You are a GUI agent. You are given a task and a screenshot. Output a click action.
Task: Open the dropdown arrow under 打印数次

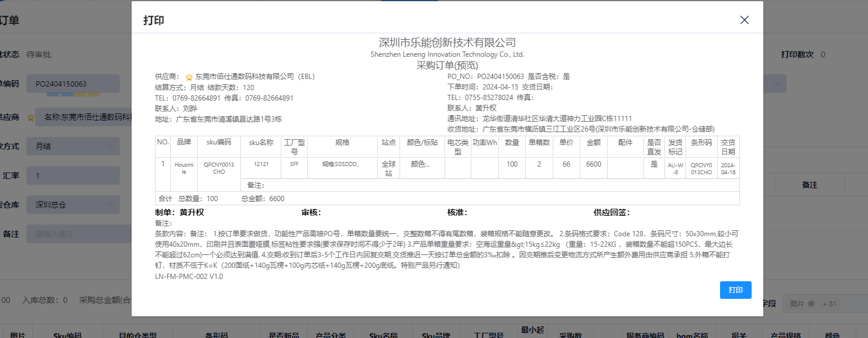point(776,84)
